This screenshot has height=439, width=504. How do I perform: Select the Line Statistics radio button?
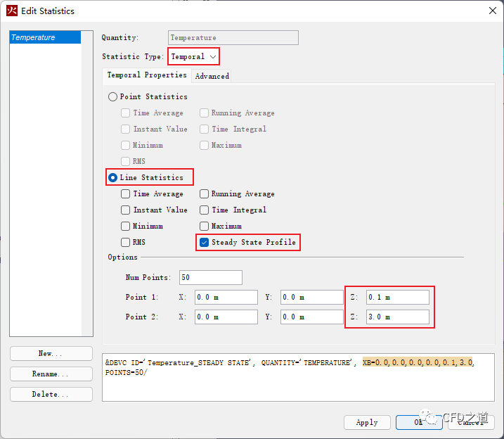(112, 177)
